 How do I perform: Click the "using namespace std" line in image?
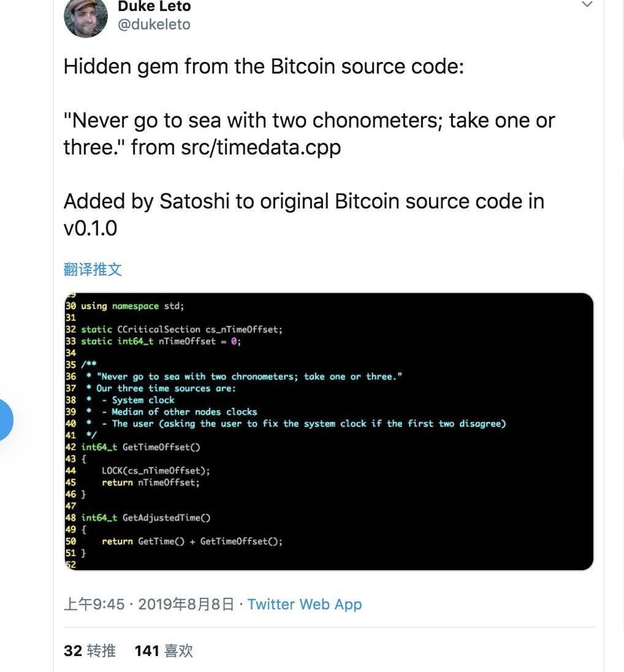coord(132,306)
